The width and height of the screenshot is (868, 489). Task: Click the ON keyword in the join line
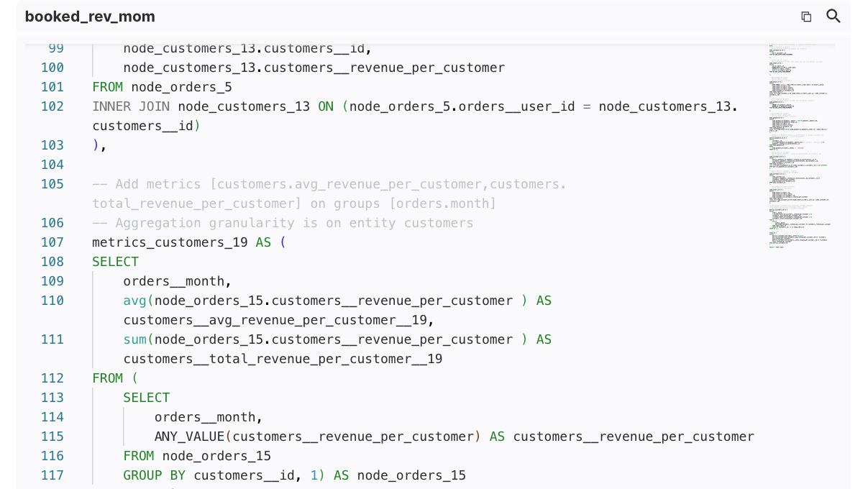pos(326,106)
